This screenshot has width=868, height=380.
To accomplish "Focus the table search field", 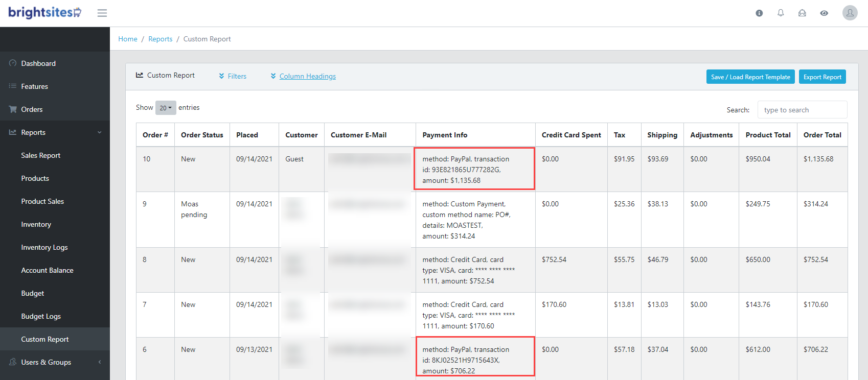I will tap(802, 110).
